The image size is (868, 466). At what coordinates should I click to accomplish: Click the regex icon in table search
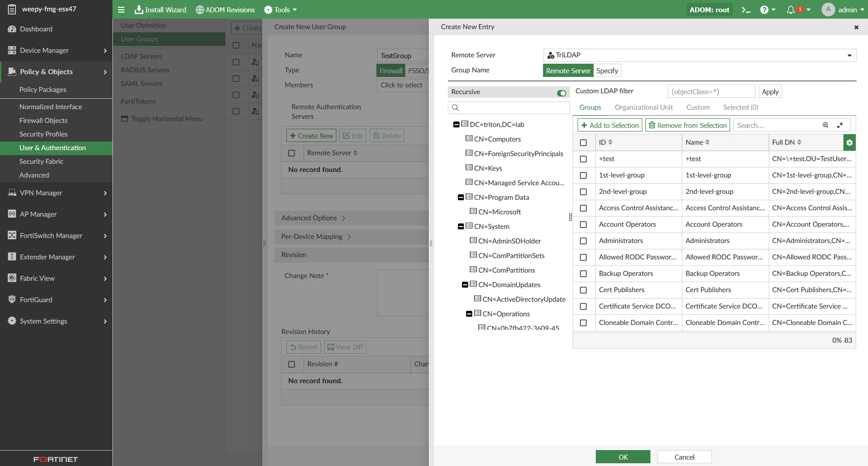tap(840, 125)
